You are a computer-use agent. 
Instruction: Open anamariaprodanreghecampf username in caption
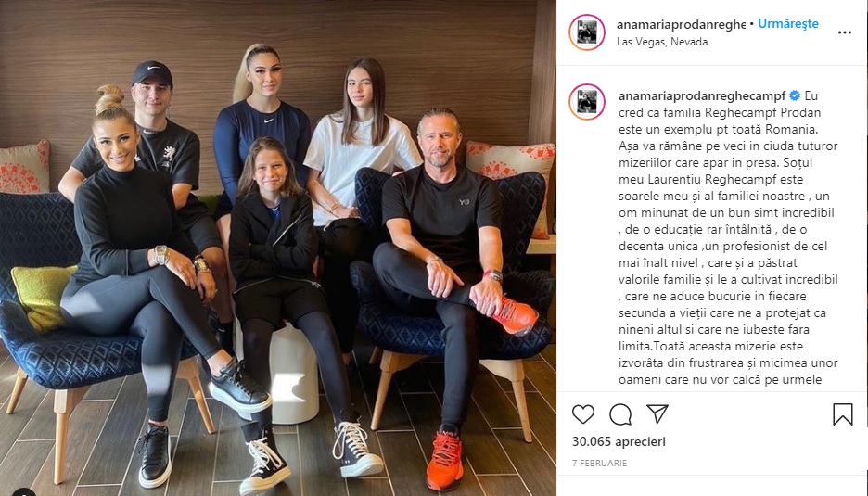702,95
